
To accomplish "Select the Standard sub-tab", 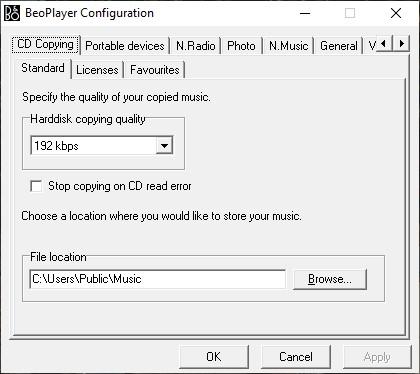I will pyautogui.click(x=43, y=68).
